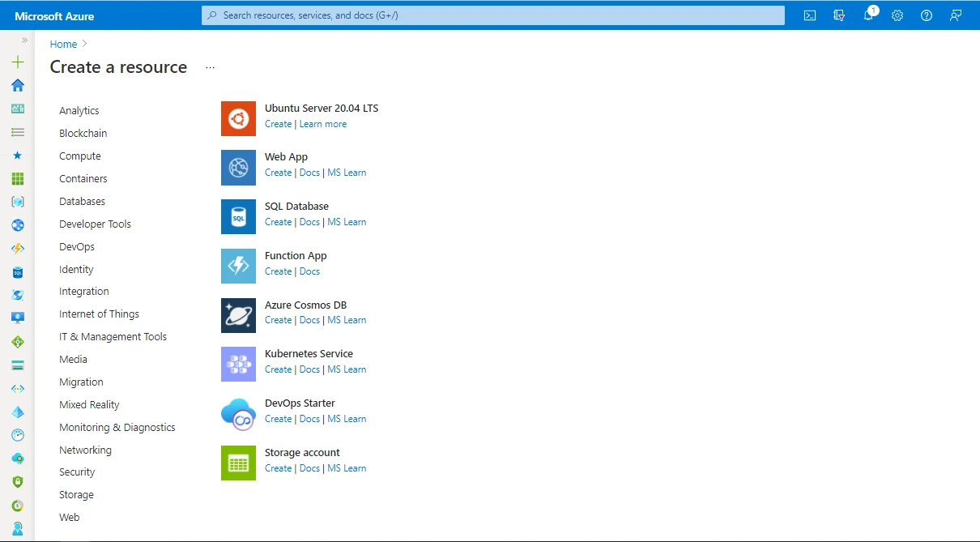Open Azure Cloud Shell from top bar
This screenshot has height=542, width=980.
click(809, 15)
